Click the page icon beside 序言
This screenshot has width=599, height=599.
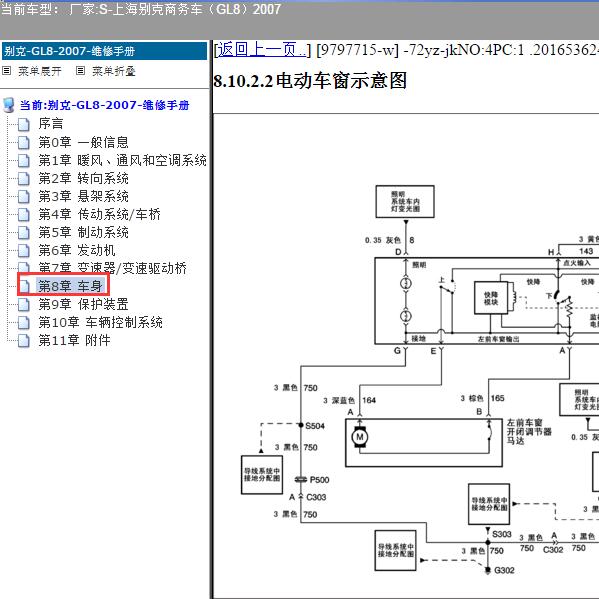[24, 124]
